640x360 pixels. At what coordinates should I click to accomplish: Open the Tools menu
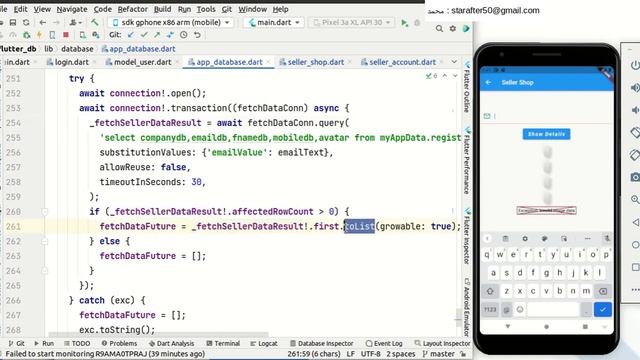coord(206,9)
